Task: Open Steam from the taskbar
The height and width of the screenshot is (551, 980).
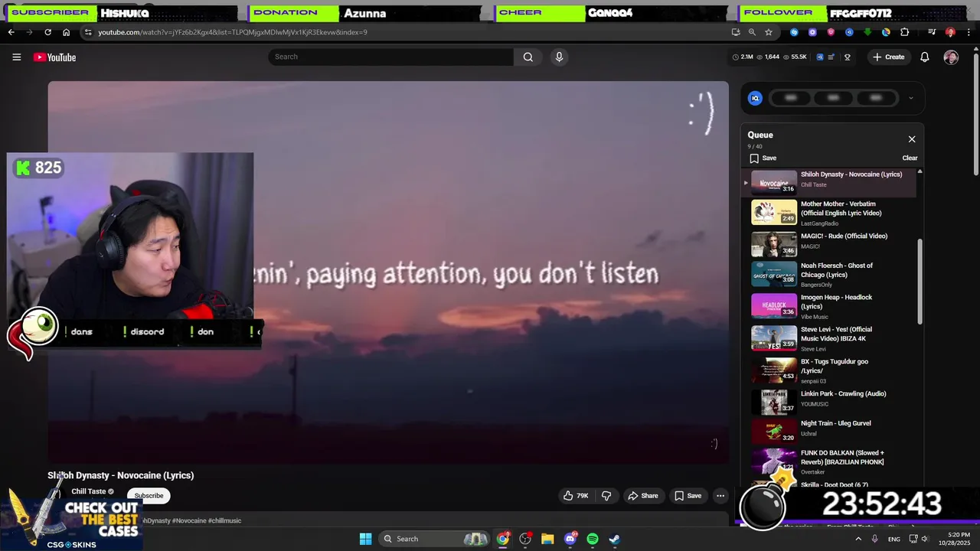Action: 615,539
